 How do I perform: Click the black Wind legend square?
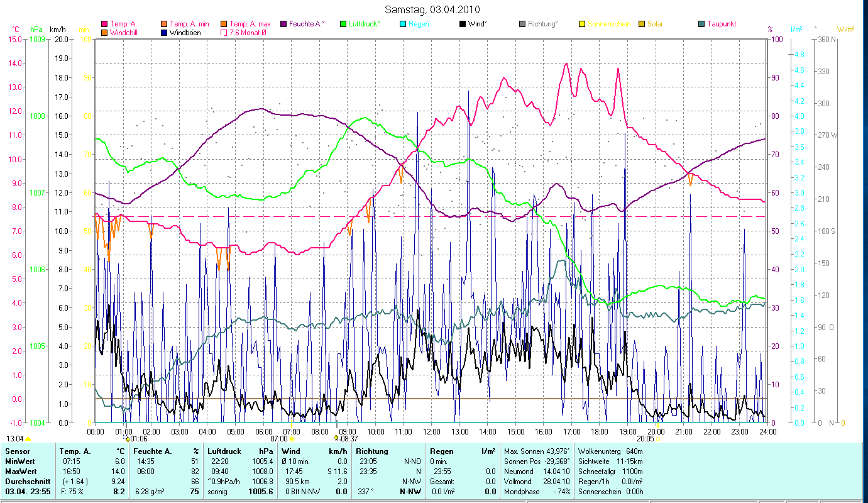pos(463,24)
